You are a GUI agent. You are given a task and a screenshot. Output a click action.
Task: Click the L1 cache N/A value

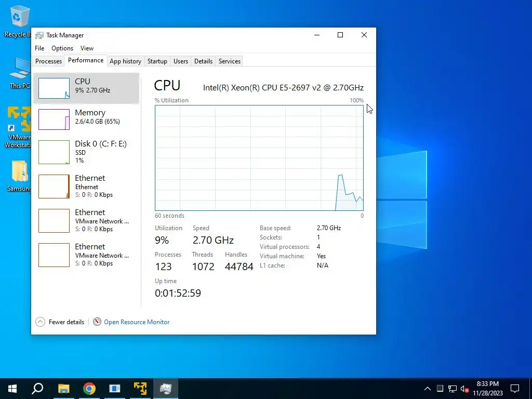(x=323, y=265)
